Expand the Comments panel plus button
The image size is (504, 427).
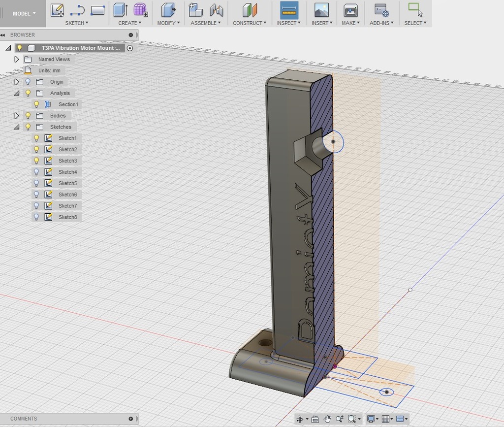click(x=131, y=419)
